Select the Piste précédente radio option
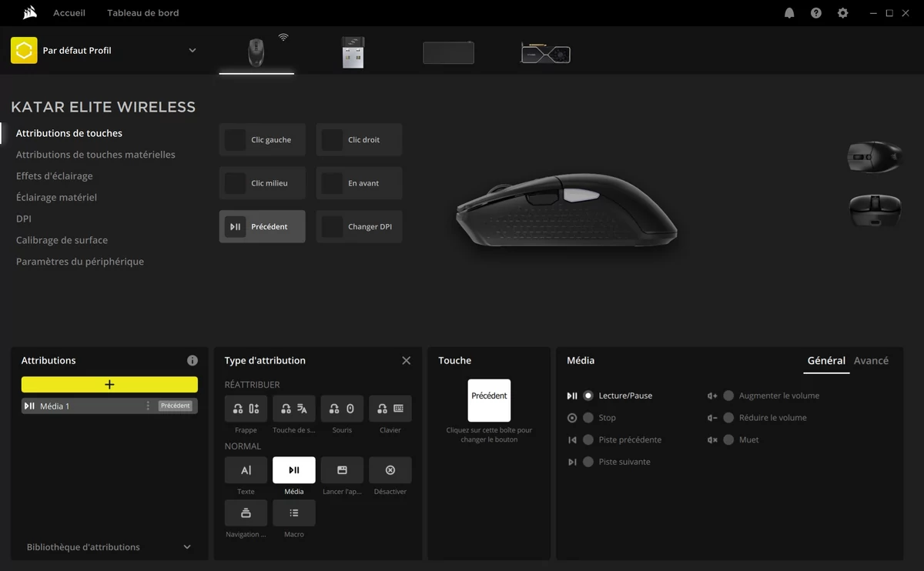This screenshot has height=571, width=924. [588, 439]
